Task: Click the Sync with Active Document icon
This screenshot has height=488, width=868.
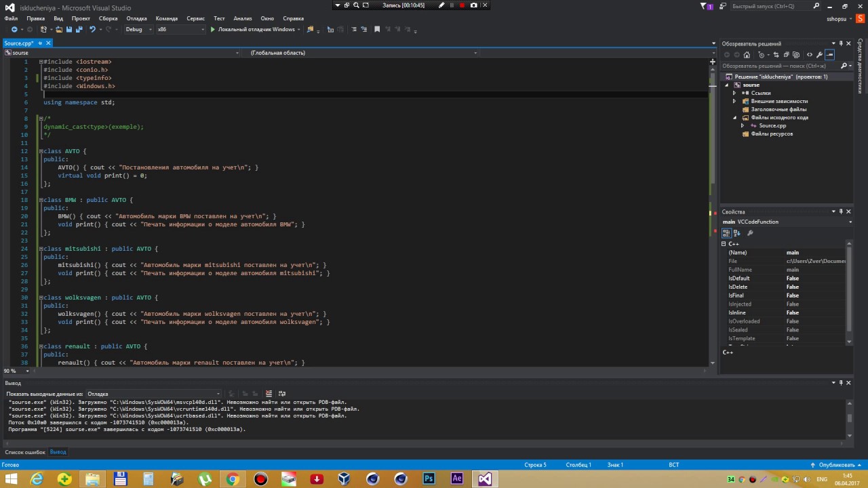Action: point(778,55)
